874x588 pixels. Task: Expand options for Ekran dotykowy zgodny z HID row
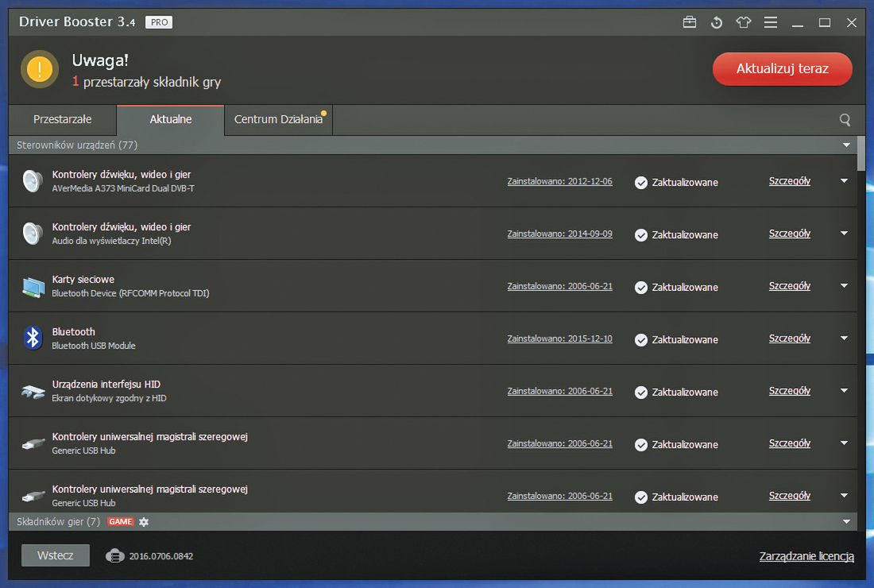(844, 391)
